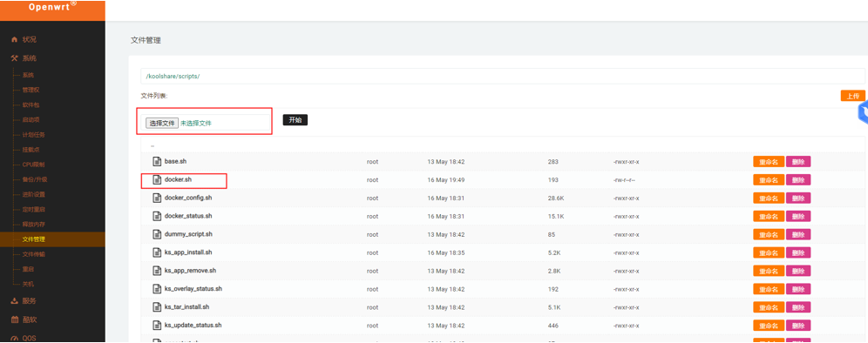Click the -rw-r--r-- permission of docker.sh
This screenshot has width=868, height=343.
coord(625,180)
